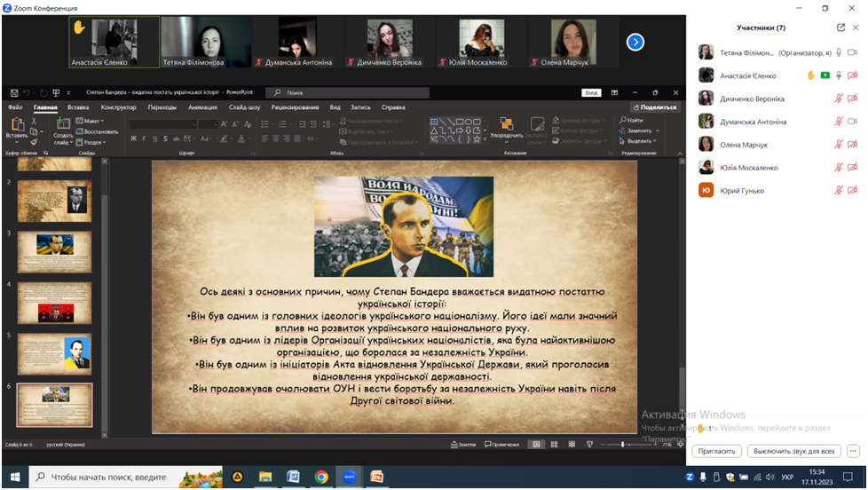Switch to slide sorter view in status bar
This screenshot has height=490, width=868.
click(x=554, y=444)
